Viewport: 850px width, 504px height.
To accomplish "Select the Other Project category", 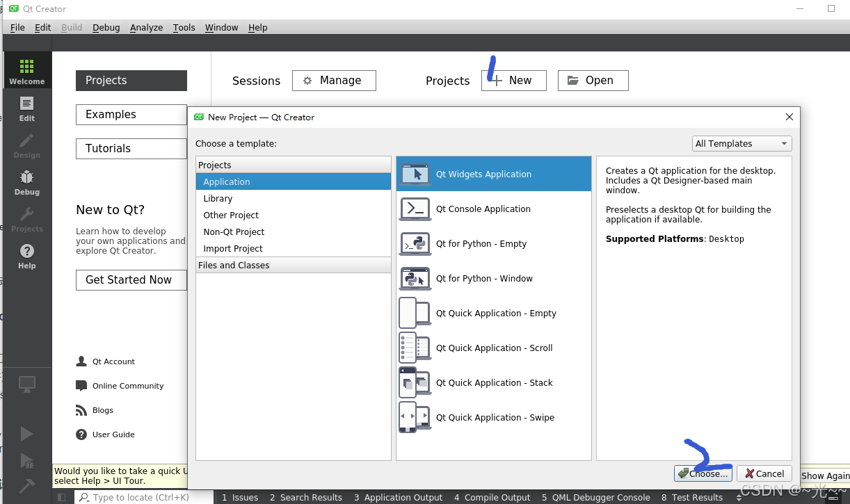I will [x=294, y=215].
